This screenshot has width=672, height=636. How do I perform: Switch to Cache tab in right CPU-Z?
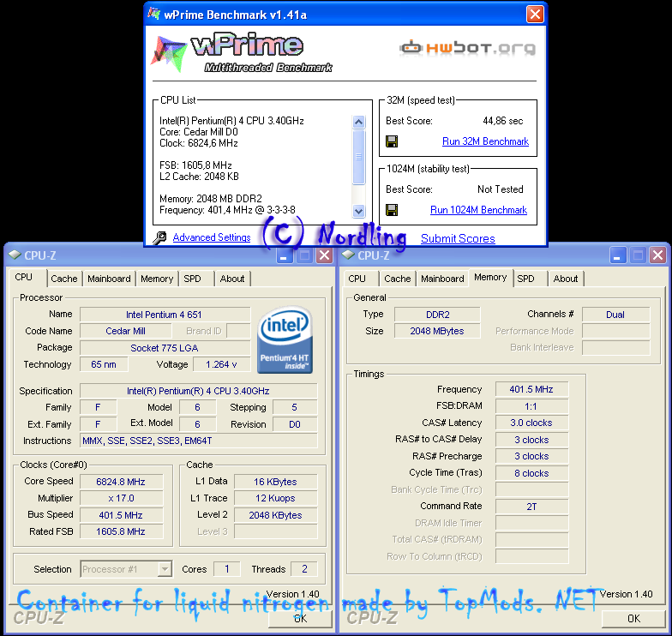tap(398, 279)
